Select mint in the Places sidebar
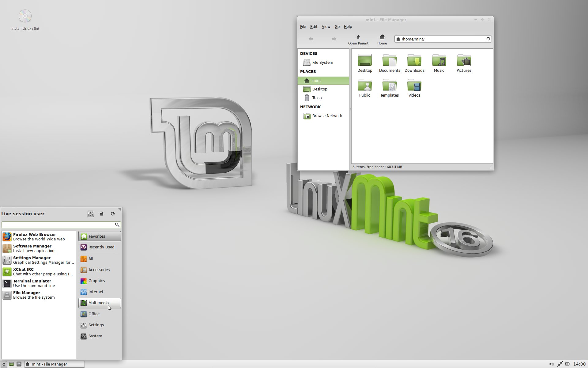Viewport: 588px width, 368px height. point(323,81)
